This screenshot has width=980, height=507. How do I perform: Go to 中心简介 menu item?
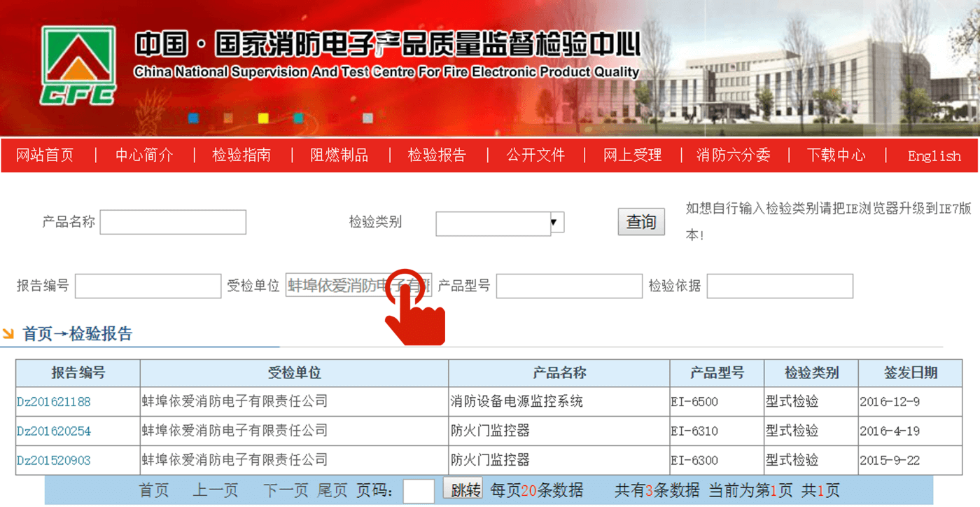[x=144, y=155]
